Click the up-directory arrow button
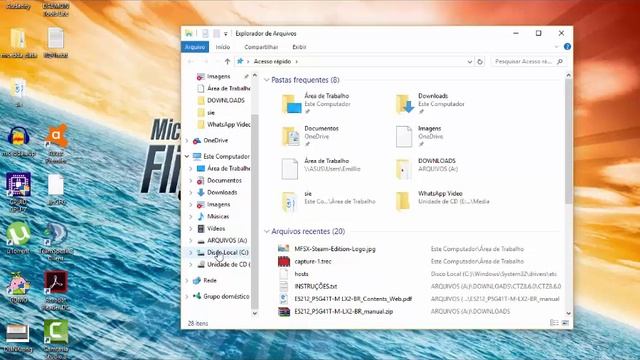The width and height of the screenshot is (640, 360). [x=227, y=62]
